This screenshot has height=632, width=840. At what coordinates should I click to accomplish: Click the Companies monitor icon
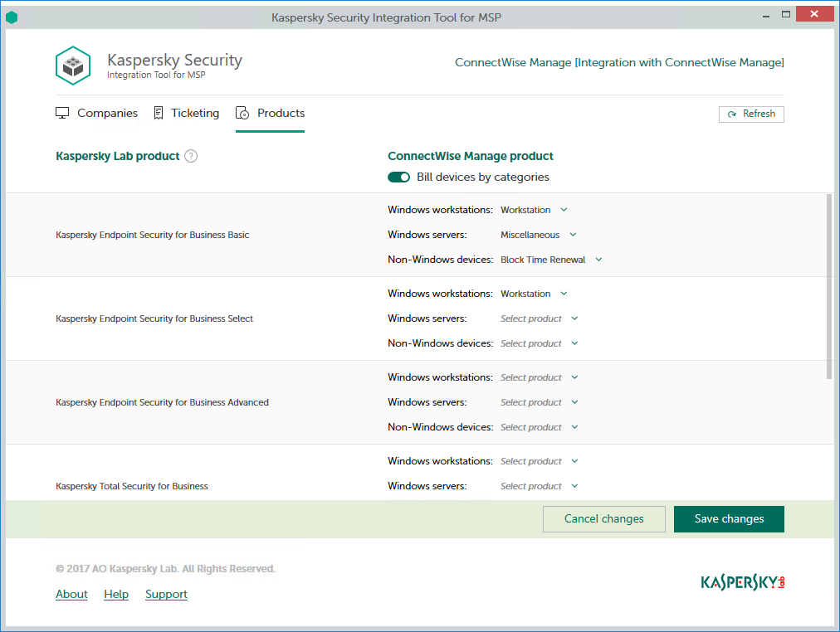pos(62,113)
